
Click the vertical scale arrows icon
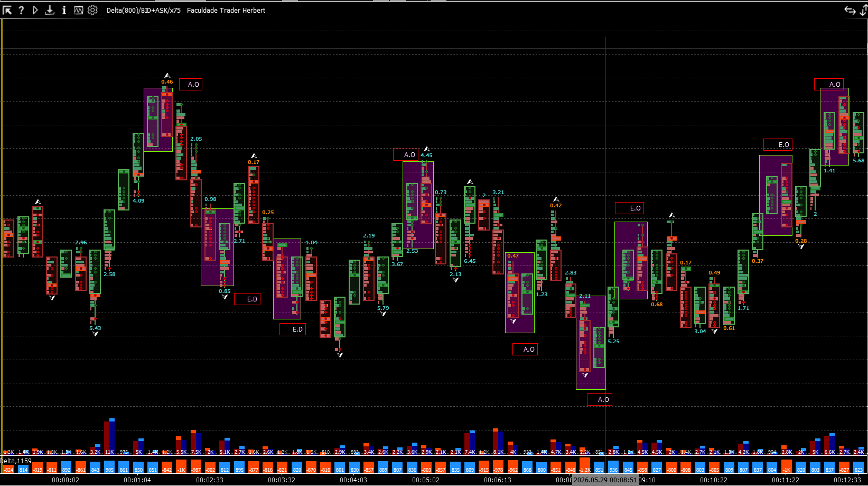click(x=864, y=11)
